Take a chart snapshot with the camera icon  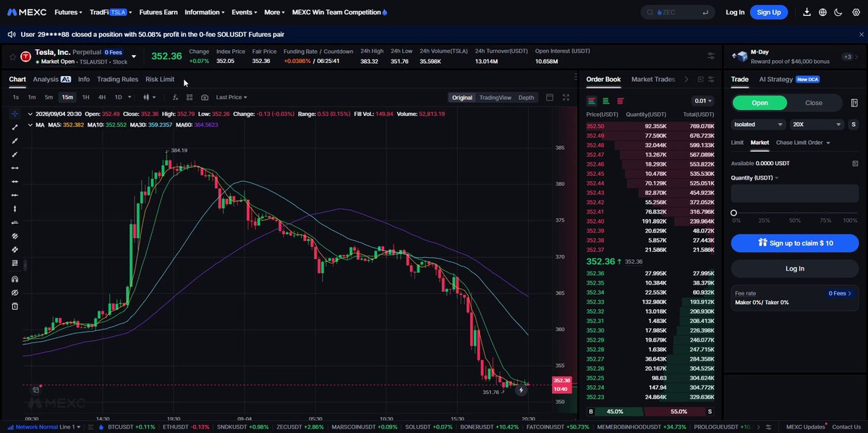(x=205, y=97)
